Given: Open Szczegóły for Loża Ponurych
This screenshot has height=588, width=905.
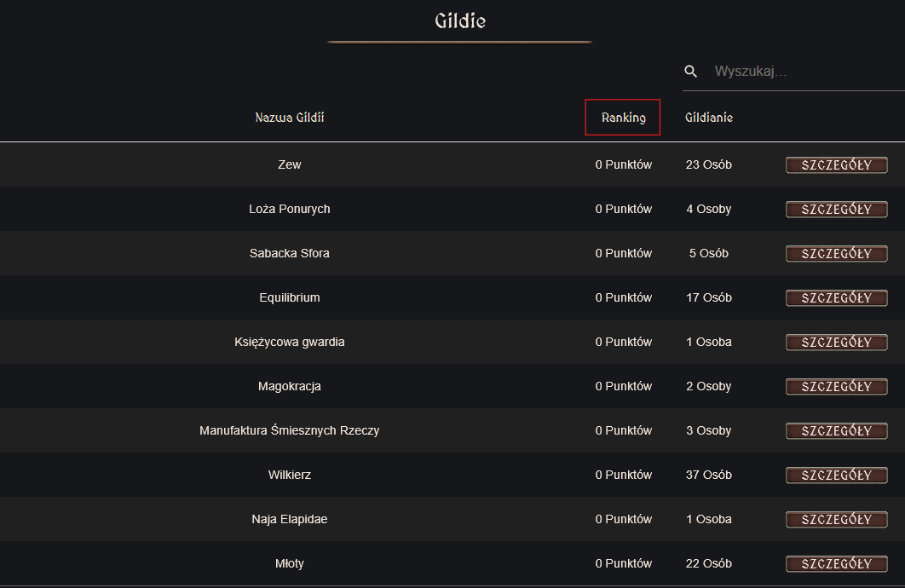Looking at the screenshot, I should click(x=836, y=210).
